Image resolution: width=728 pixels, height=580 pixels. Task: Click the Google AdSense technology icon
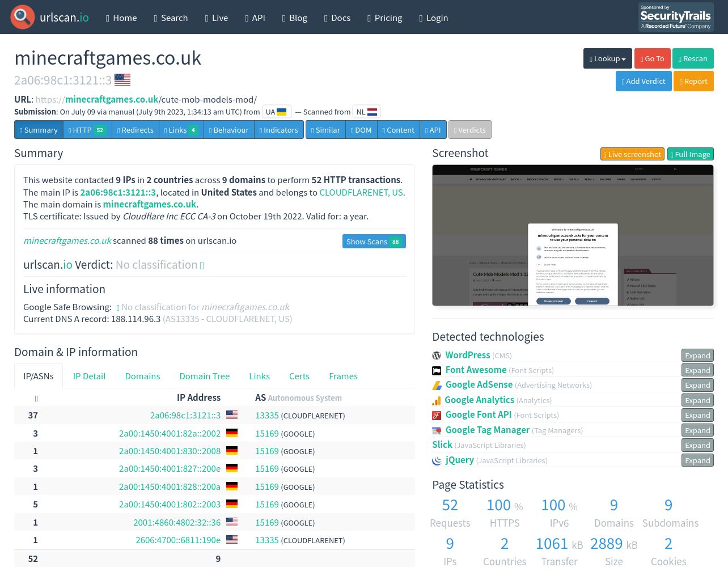pyautogui.click(x=437, y=385)
